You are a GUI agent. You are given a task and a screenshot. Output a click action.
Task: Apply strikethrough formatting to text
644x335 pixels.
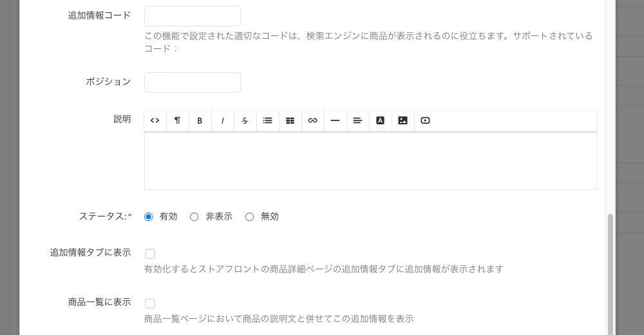coord(245,120)
